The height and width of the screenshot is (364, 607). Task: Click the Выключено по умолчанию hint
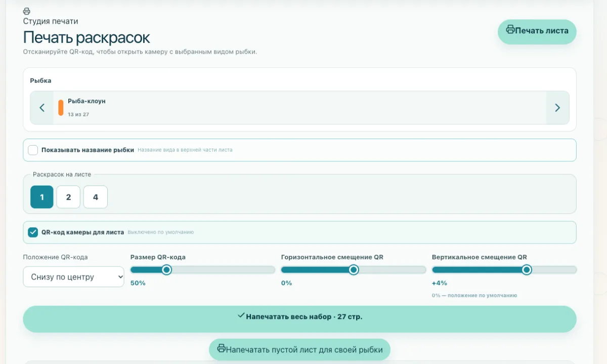(161, 233)
